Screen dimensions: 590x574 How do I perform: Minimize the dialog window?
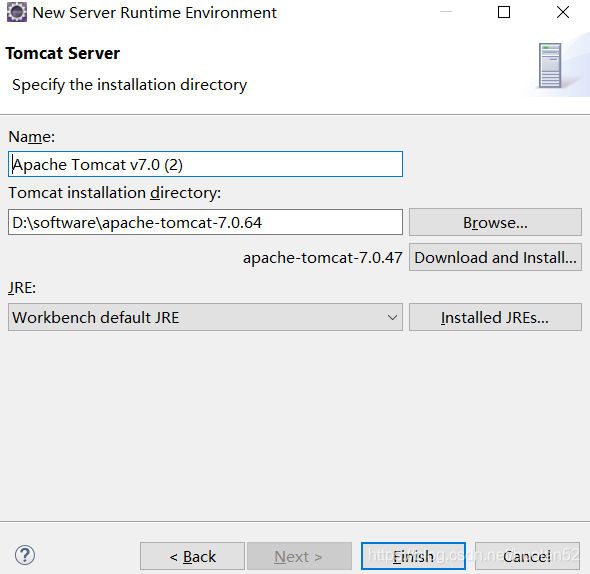[446, 12]
